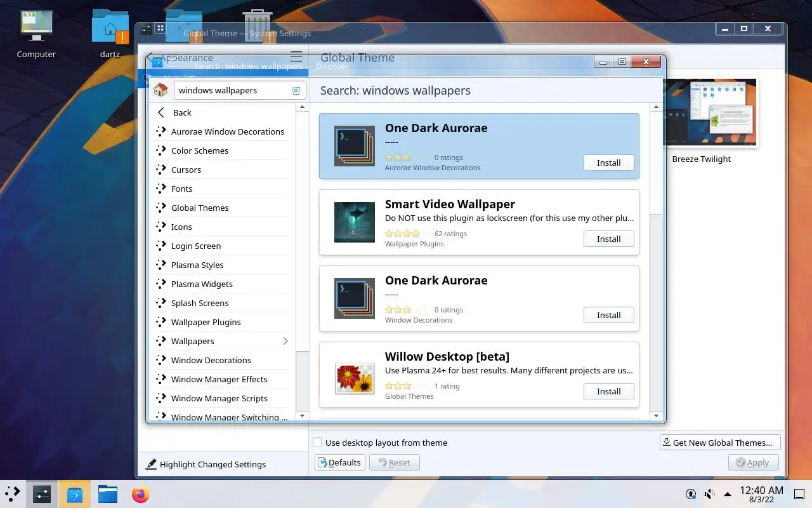
Task: Click Get New Global Themes button
Action: pyautogui.click(x=720, y=443)
